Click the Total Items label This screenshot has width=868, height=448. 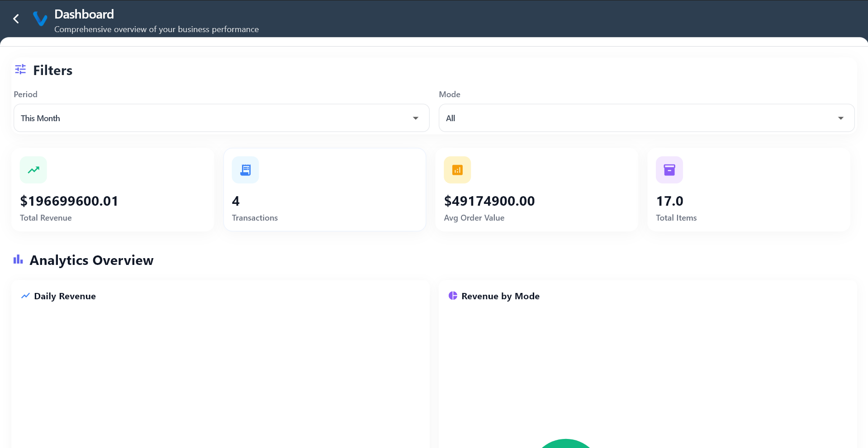676,218
